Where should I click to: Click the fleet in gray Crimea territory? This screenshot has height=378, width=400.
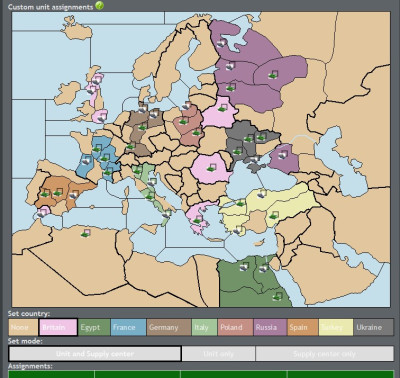(254, 159)
